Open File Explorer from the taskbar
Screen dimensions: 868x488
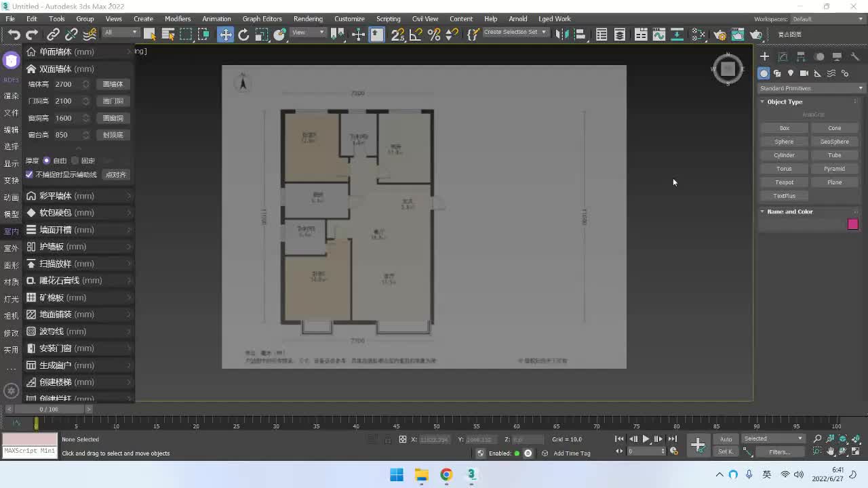[x=421, y=474]
